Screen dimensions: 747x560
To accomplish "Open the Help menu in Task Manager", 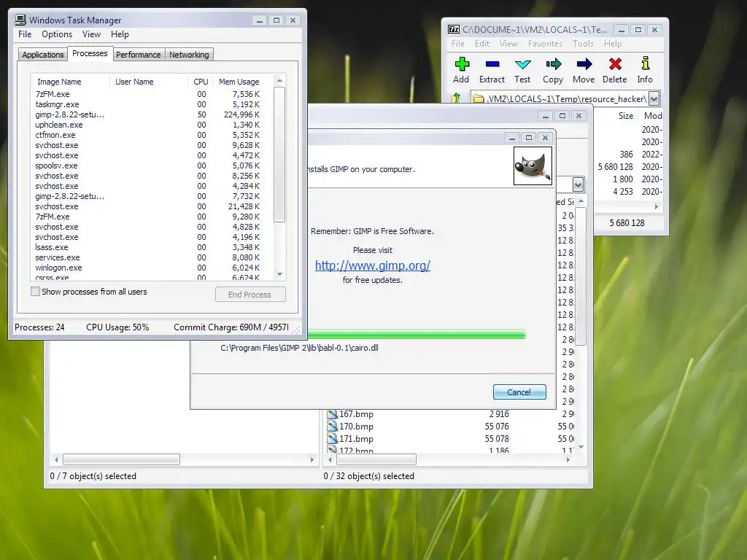I will pos(120,34).
